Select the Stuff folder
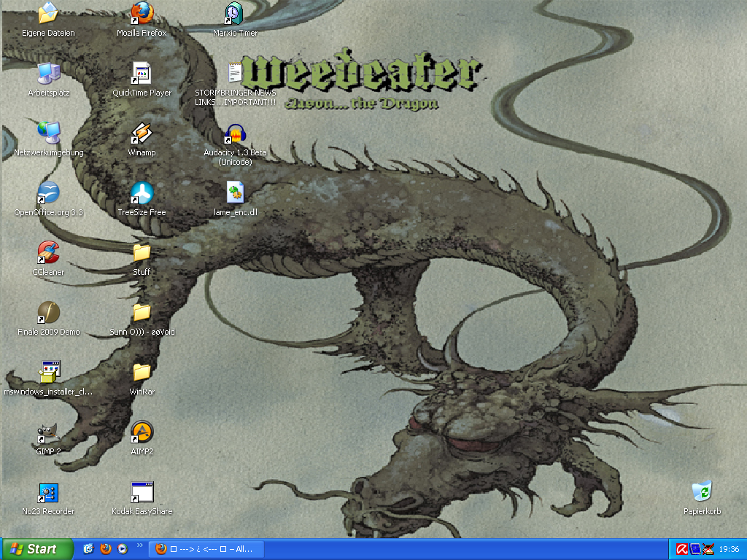Screen dimensions: 747x560 click(142, 252)
